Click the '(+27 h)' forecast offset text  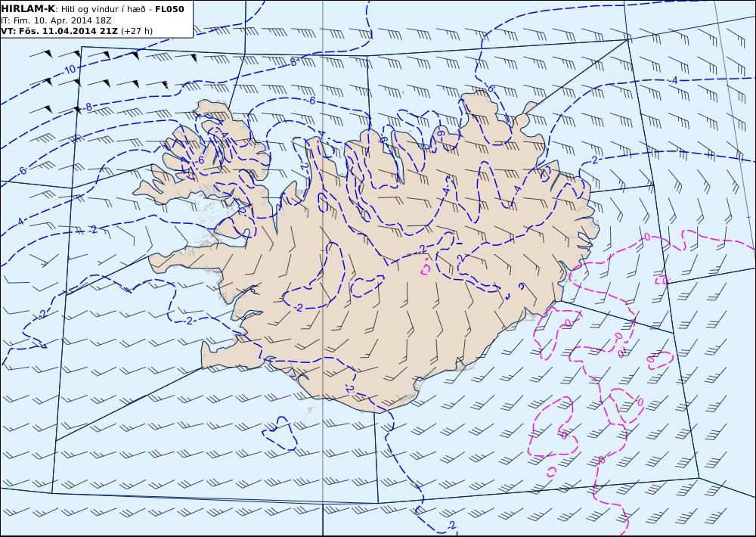tap(136, 31)
